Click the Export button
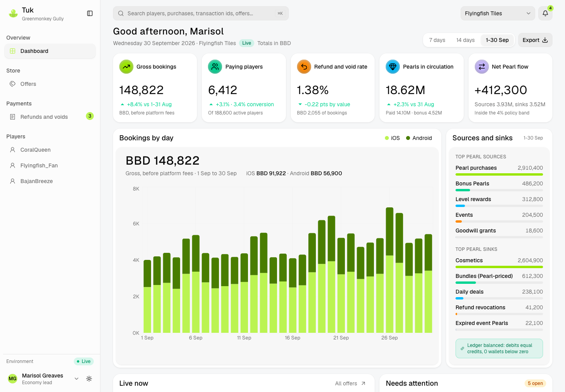The image size is (565, 392). pyautogui.click(x=535, y=40)
